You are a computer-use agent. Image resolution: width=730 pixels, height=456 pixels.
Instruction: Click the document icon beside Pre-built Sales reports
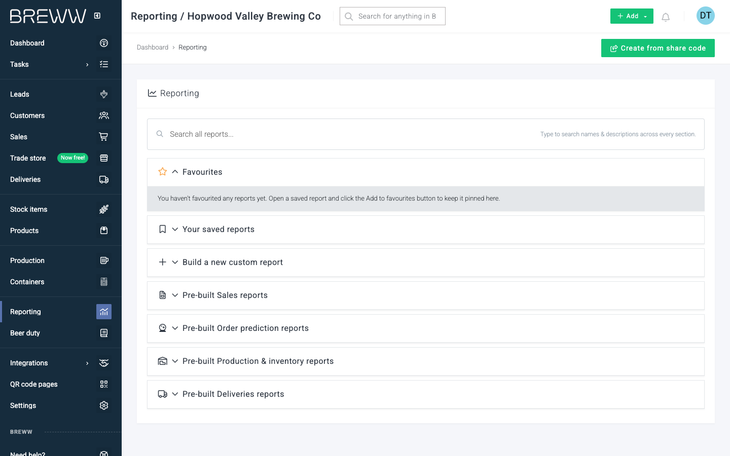click(162, 295)
